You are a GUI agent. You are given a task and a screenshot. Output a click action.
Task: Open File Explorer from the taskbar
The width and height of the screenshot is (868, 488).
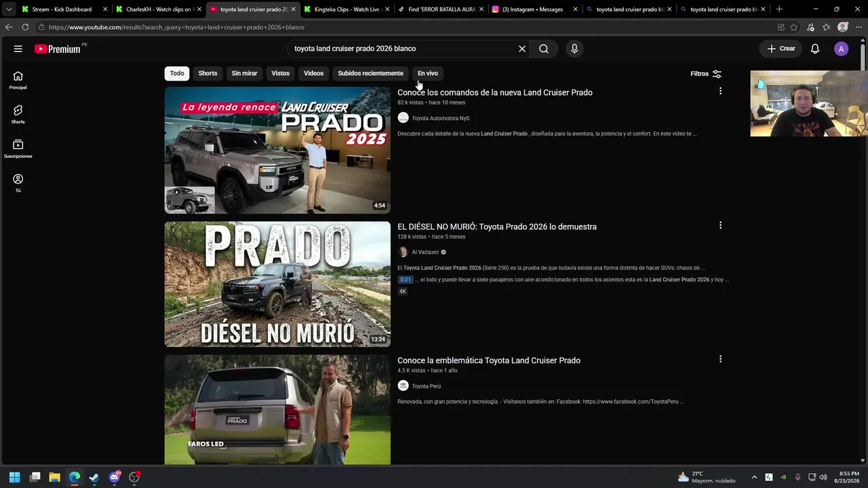pos(55,477)
